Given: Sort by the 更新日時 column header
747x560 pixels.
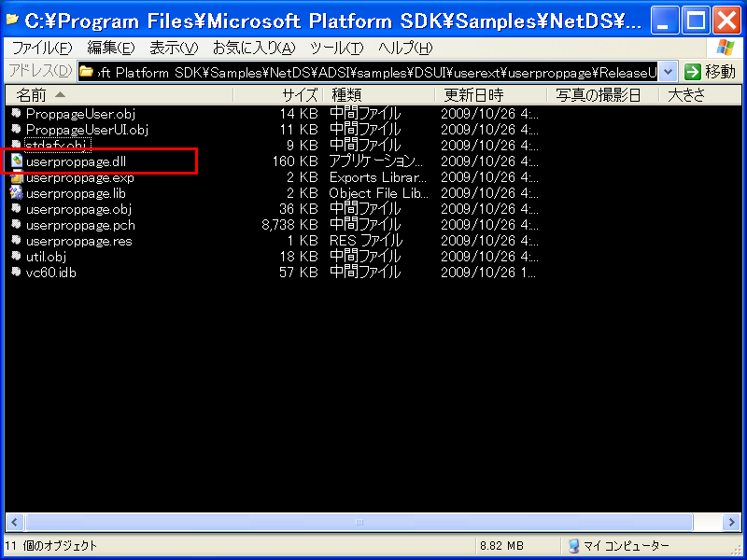Looking at the screenshot, I should (491, 95).
